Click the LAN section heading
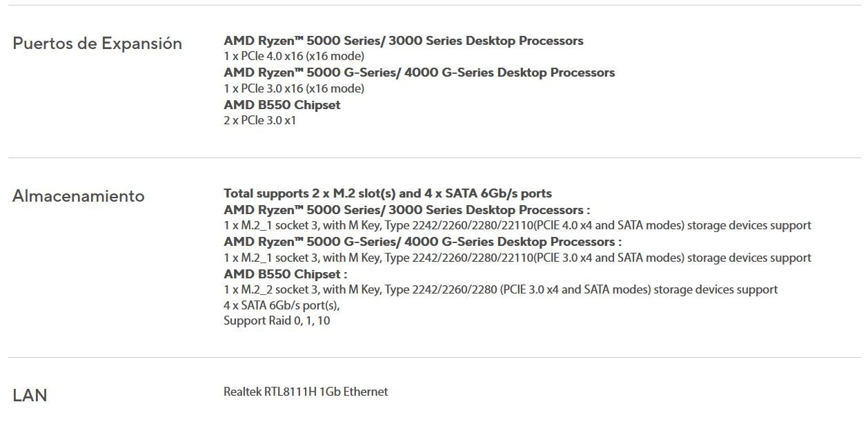Image resolution: width=868 pixels, height=431 pixels. pos(30,396)
